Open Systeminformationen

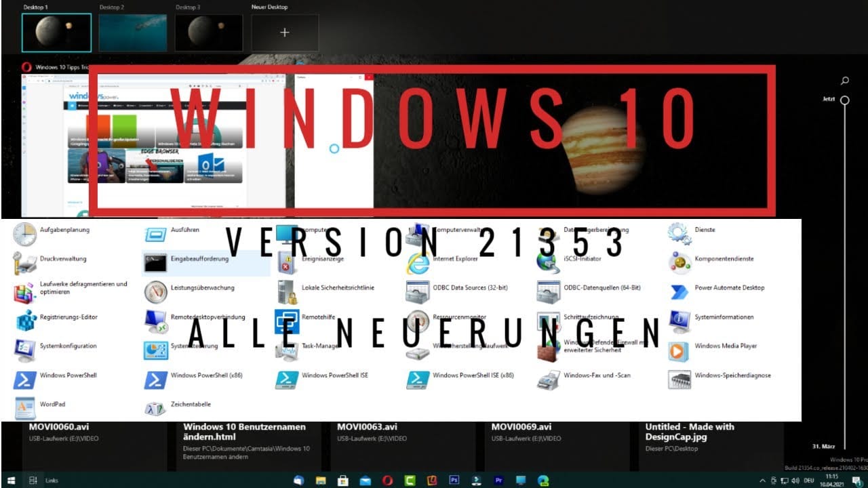tap(711, 320)
